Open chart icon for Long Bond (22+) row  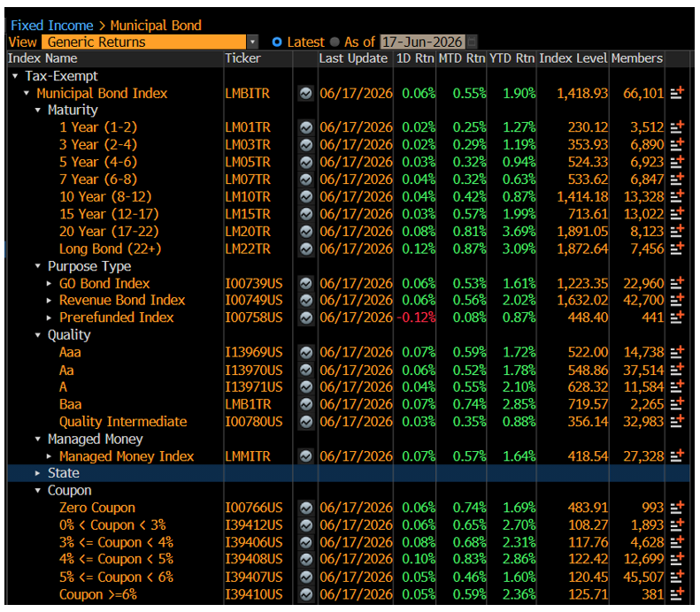[306, 249]
